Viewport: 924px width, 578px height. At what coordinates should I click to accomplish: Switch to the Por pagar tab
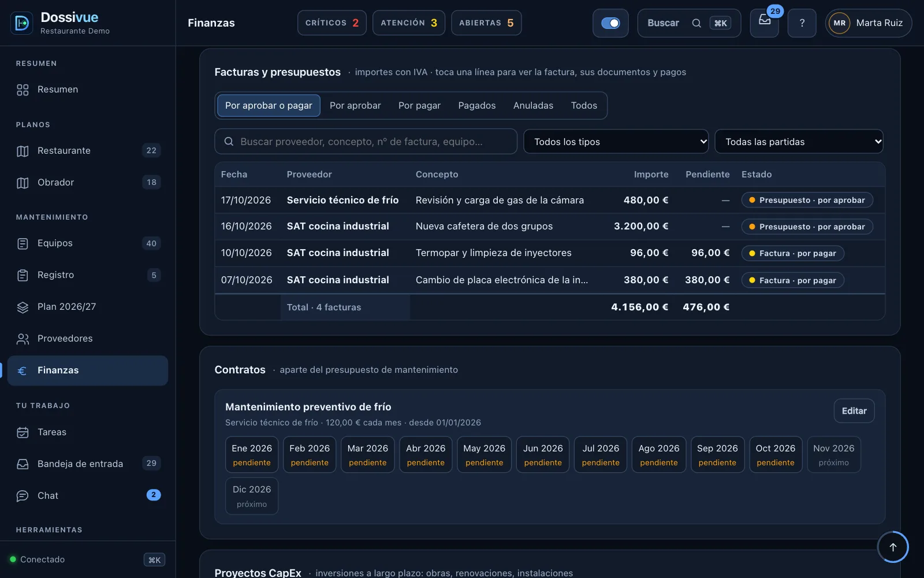419,106
